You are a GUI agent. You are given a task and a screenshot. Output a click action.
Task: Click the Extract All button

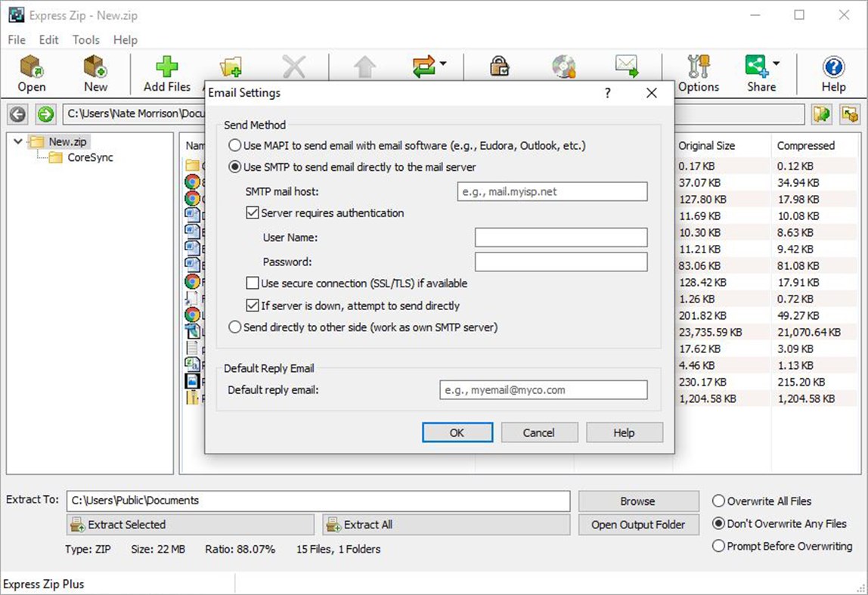pos(446,524)
